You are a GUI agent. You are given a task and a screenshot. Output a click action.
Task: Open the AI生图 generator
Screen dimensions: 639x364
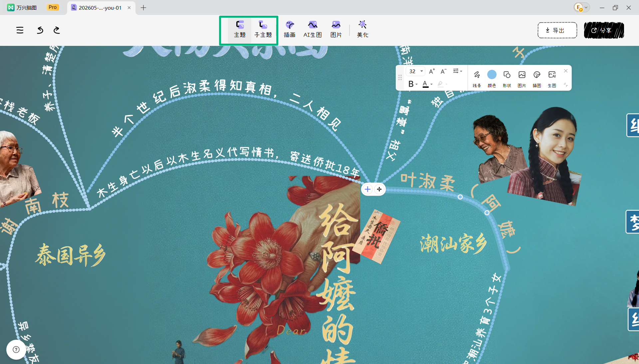pyautogui.click(x=313, y=29)
